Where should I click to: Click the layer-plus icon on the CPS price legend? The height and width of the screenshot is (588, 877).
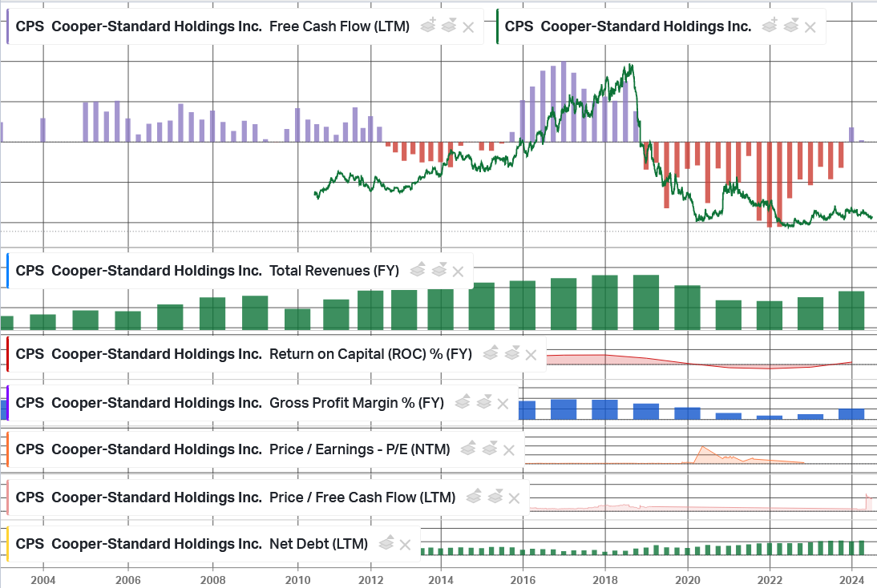click(x=770, y=25)
